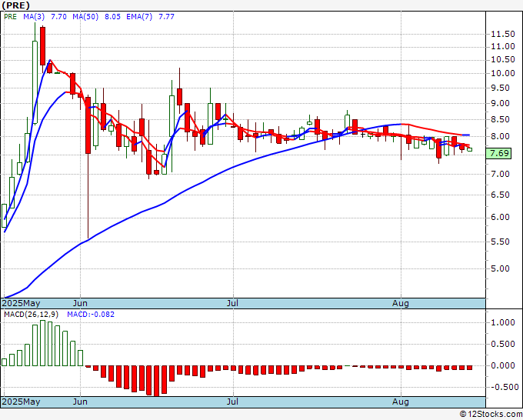523x420 pixels.
Task: Click the 5.00 price axis label
Action: click(501, 269)
